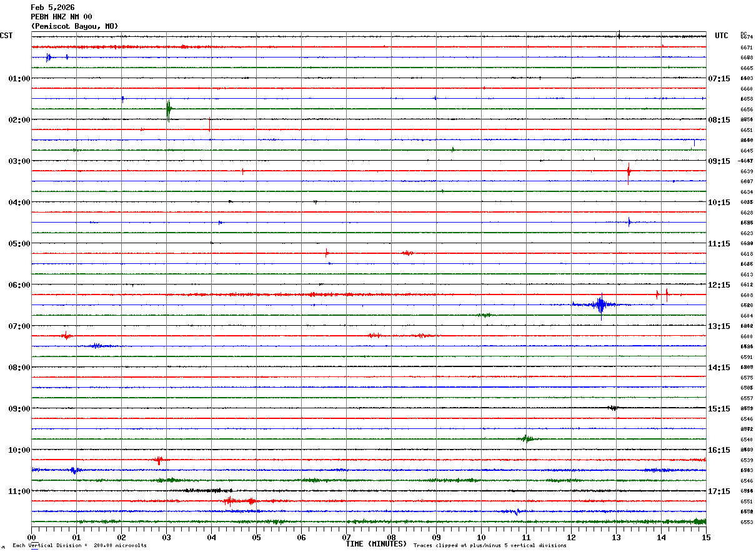Screen dimensions: 756x554
Task: Click the DC offset value "6671"
Action: click(746, 48)
